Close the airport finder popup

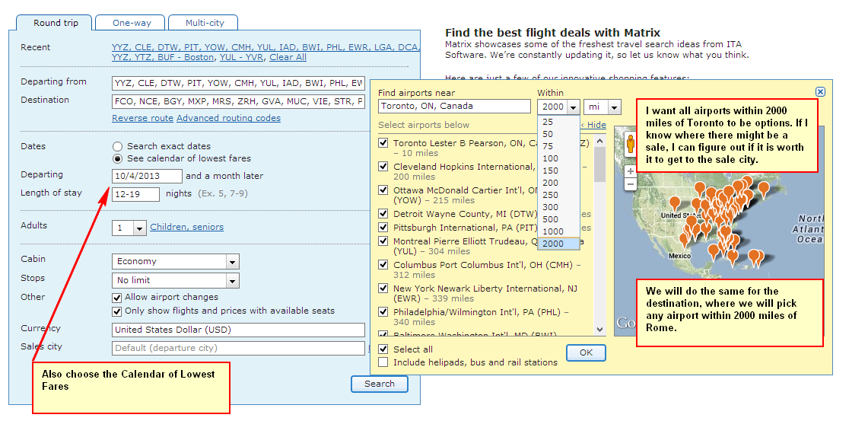pyautogui.click(x=820, y=92)
